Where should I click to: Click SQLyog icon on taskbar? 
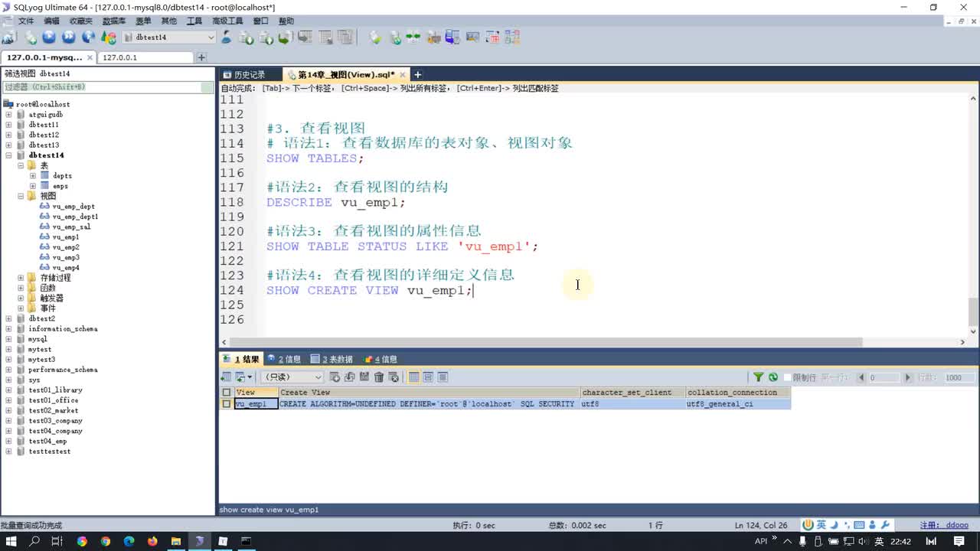pos(200,541)
